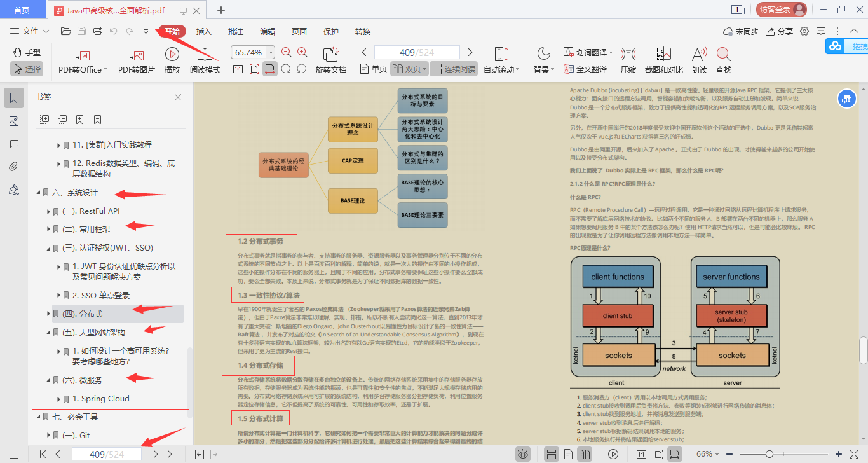The image size is (868, 463).
Task: Open settings gear icon at top right
Action: coord(804,31)
